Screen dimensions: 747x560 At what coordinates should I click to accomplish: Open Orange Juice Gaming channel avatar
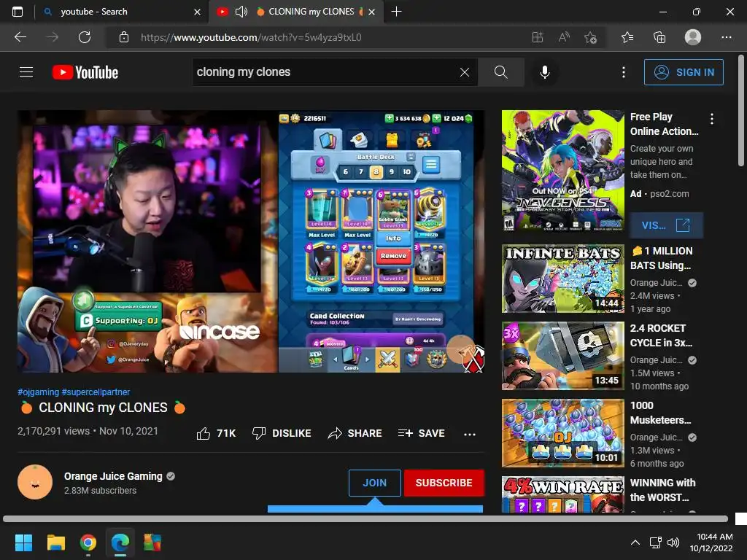click(x=35, y=482)
